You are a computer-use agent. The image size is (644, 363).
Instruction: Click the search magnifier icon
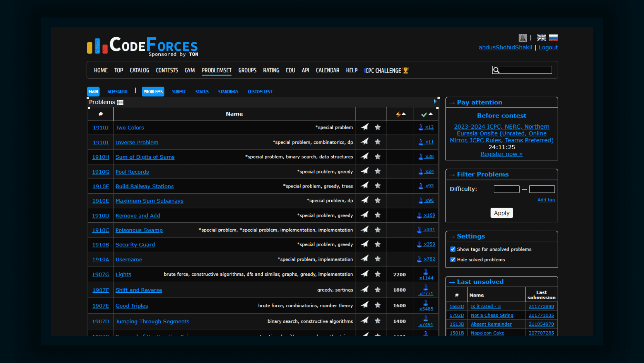(496, 70)
